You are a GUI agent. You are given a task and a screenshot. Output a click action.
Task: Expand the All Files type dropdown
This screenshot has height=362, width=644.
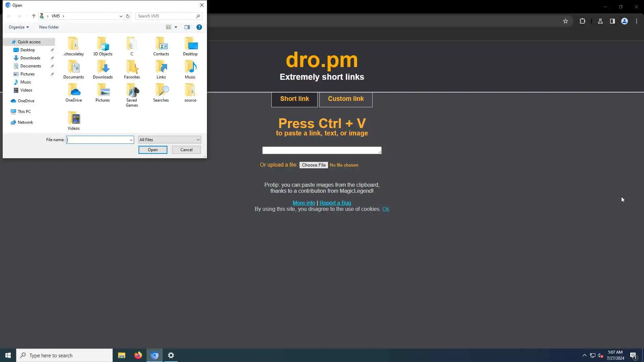coord(169,140)
